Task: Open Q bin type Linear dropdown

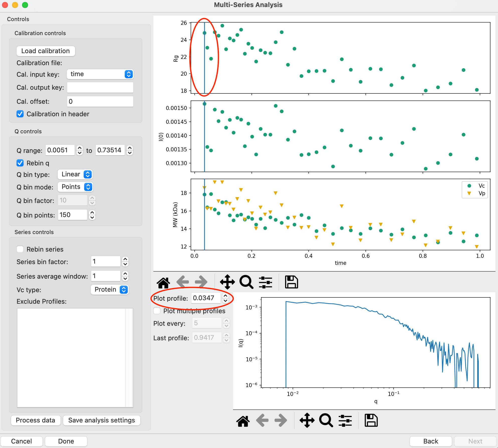Action: 75,174
